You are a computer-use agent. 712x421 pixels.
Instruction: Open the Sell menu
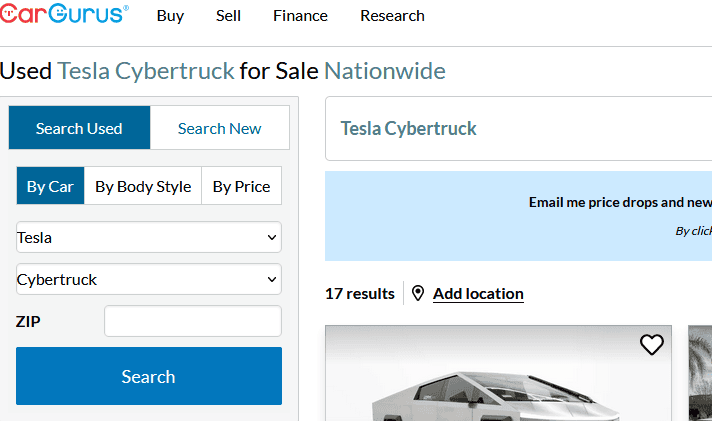228,16
